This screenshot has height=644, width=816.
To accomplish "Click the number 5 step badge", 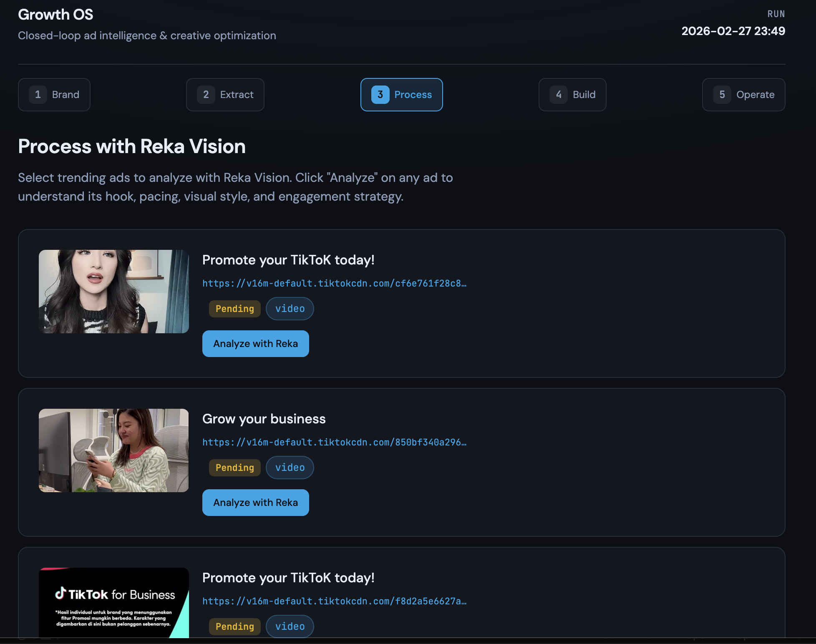I will (722, 95).
